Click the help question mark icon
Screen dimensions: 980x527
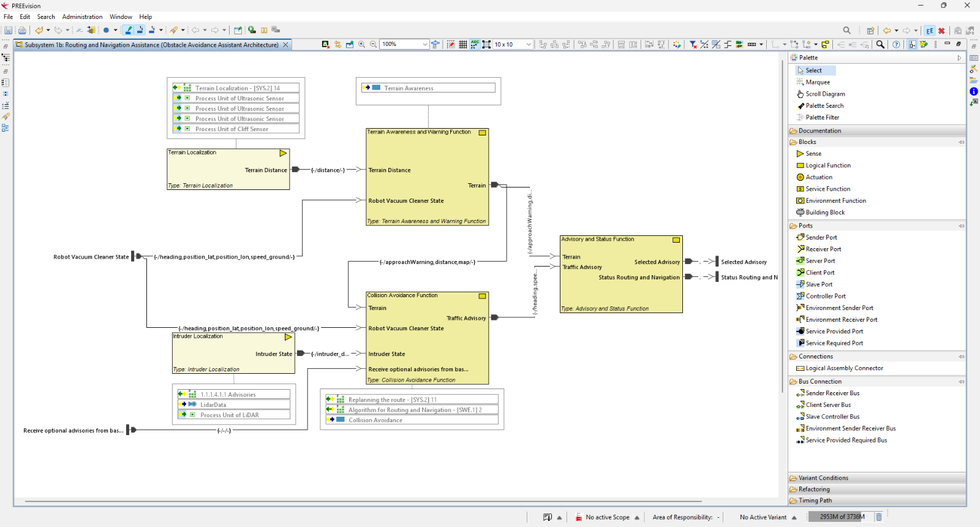tap(896, 44)
